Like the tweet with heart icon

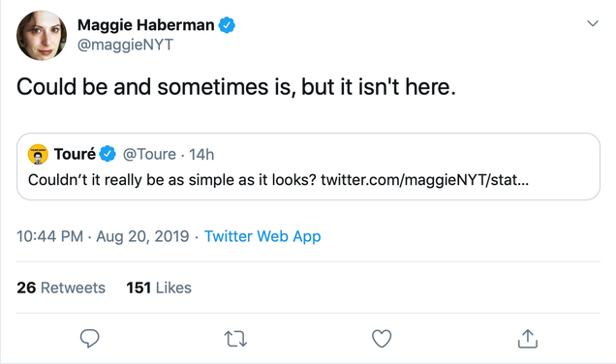pos(382,339)
